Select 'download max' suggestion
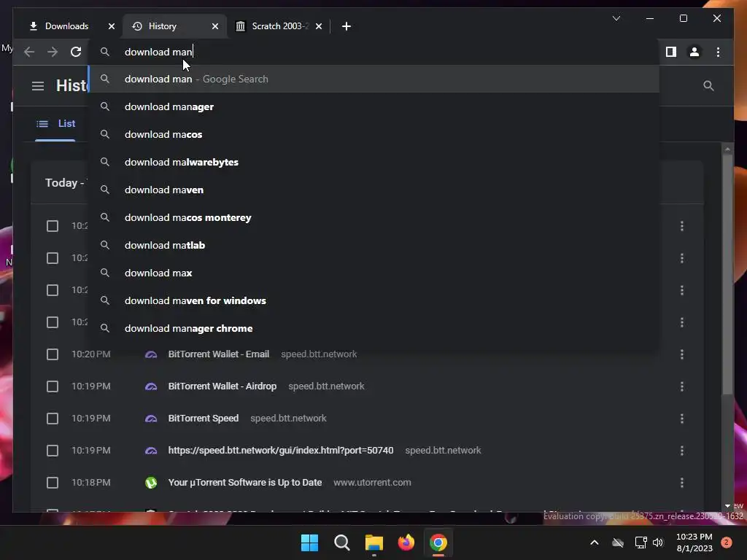The image size is (747, 560). (x=374, y=273)
